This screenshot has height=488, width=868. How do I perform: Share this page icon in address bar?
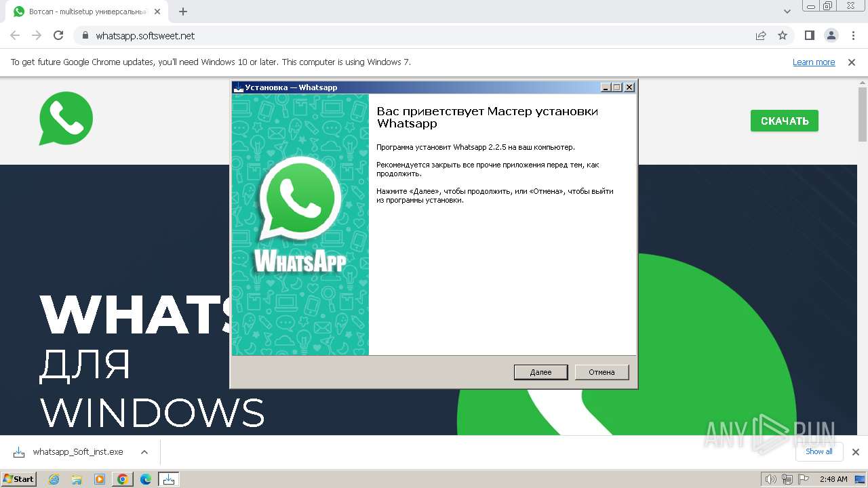(x=761, y=36)
